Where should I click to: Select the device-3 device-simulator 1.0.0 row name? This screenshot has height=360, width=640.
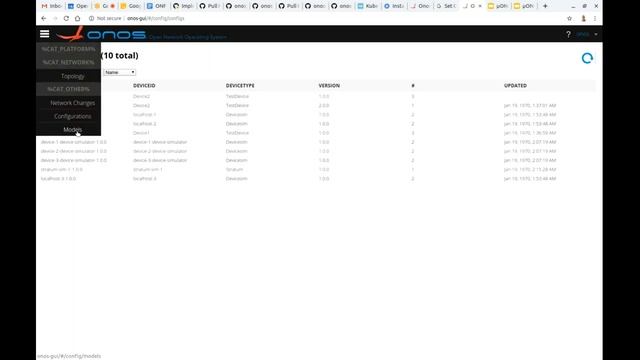74,160
